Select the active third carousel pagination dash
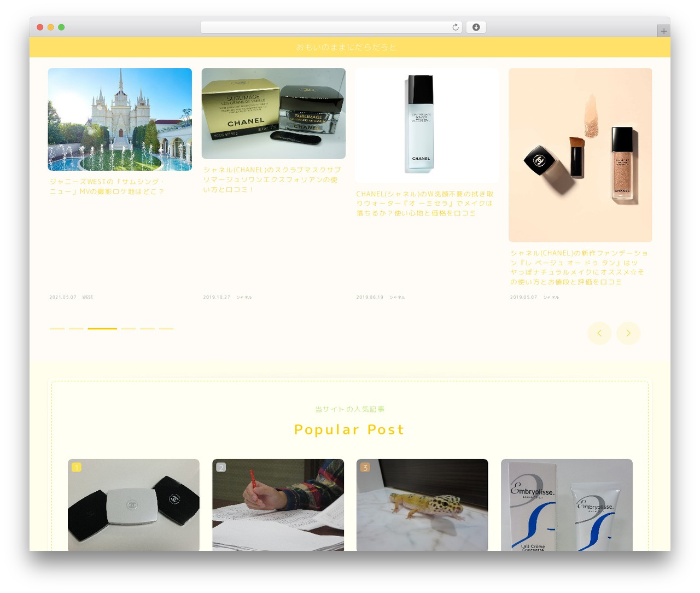 click(x=102, y=329)
